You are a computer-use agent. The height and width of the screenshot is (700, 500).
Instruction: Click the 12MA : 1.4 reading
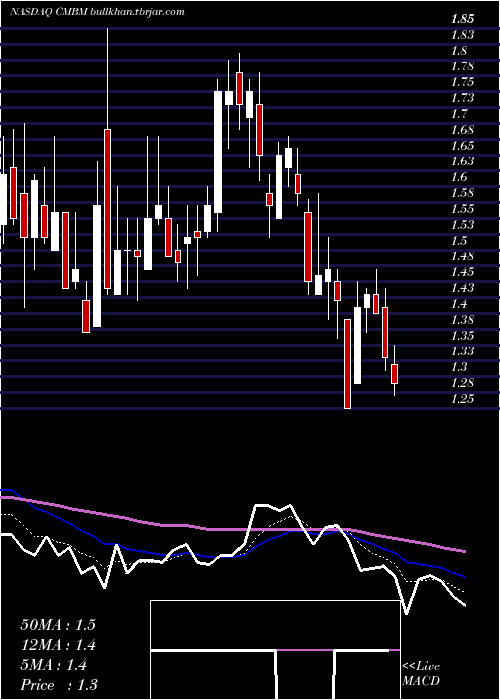58,645
